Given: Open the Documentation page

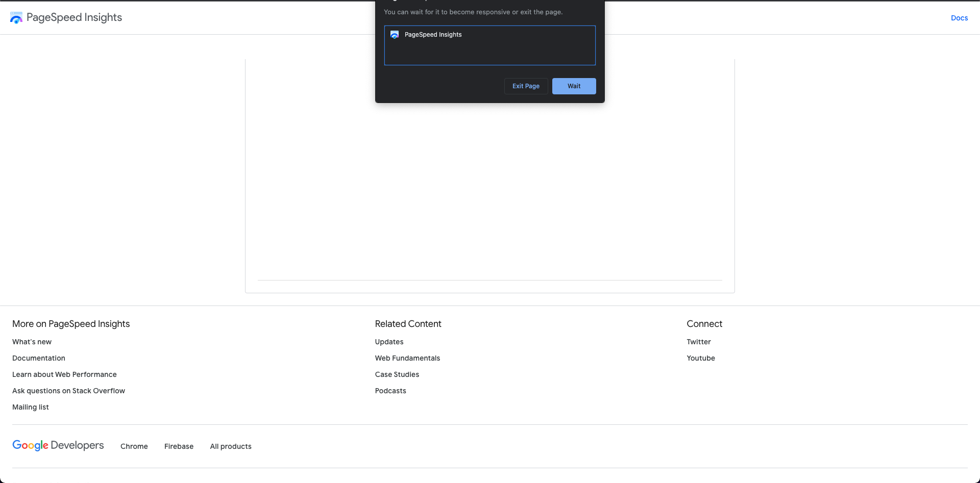Looking at the screenshot, I should coord(38,358).
